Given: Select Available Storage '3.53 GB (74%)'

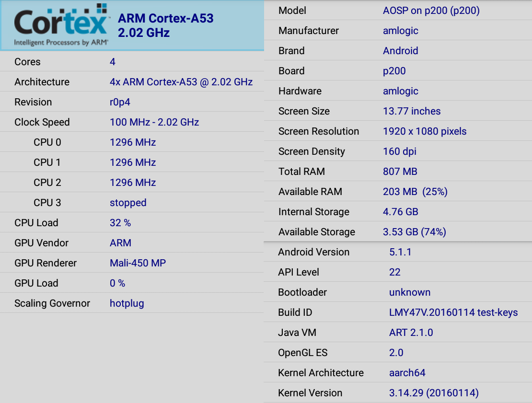Looking at the screenshot, I should pos(414,232).
